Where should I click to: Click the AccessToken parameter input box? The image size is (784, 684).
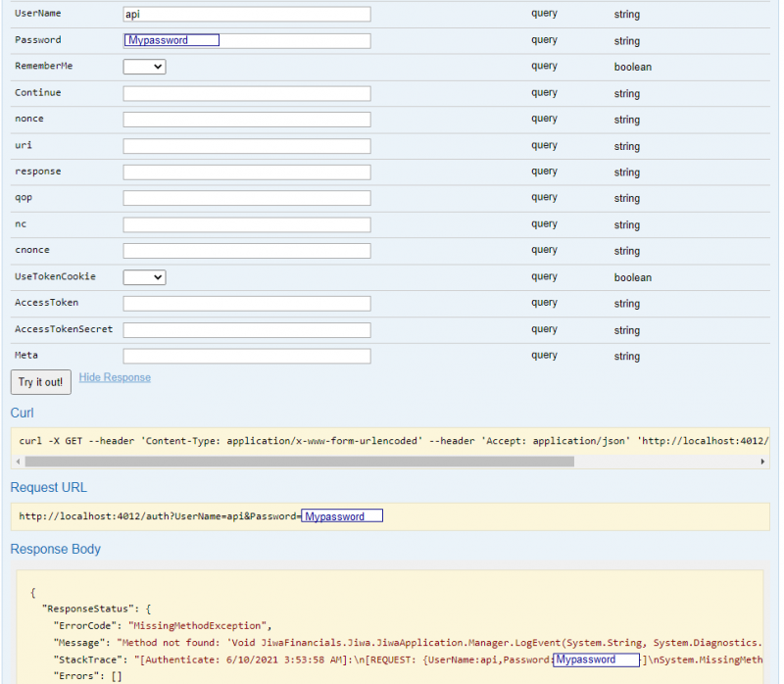click(245, 303)
